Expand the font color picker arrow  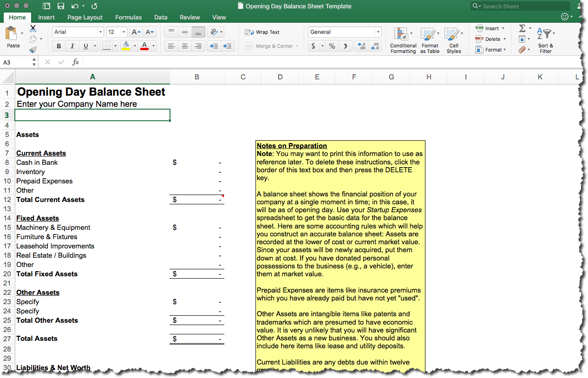click(153, 46)
